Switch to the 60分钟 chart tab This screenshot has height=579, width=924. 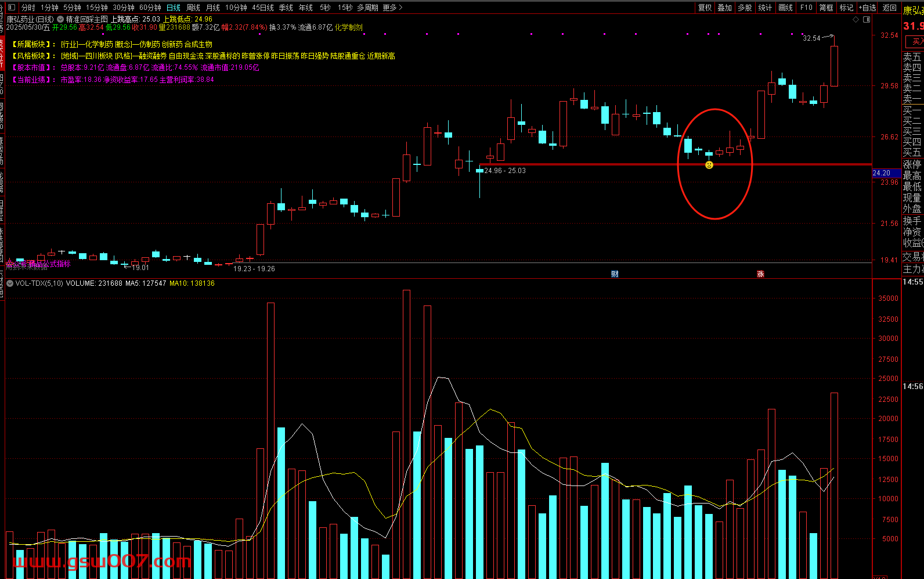(x=150, y=8)
